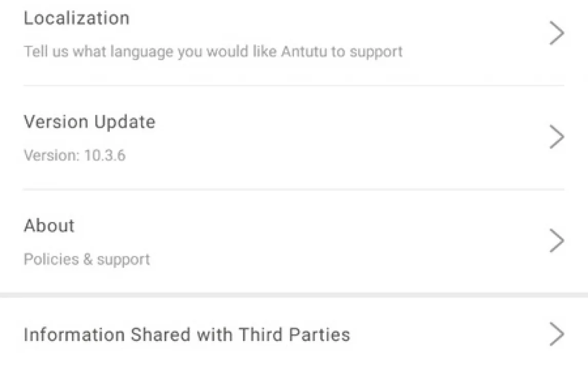Screen dimensions: 588x367
Task: Select the Version Update heading
Action: [x=89, y=122]
